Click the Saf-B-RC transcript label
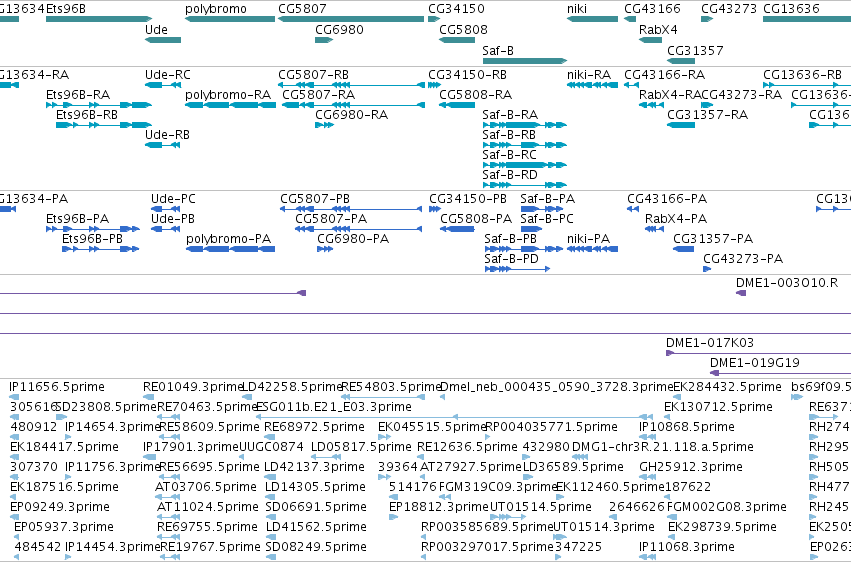The height and width of the screenshot is (562, 851). [x=509, y=155]
